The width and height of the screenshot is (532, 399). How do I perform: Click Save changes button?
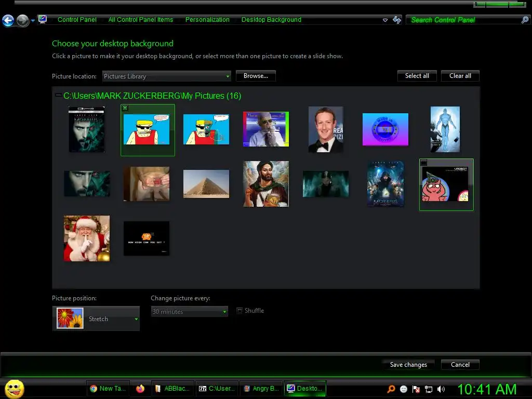[408, 365]
